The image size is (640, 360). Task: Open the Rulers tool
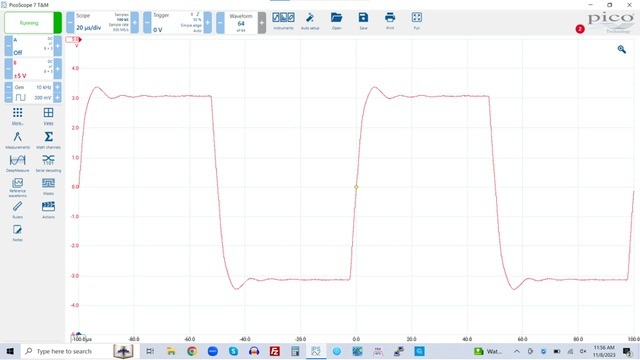[18, 209]
